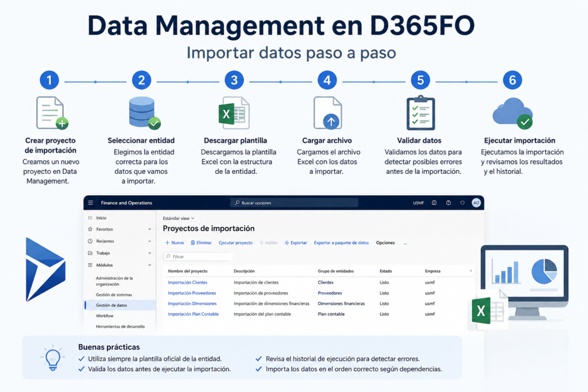The image size is (588, 392).
Task: Expand the Trabajo chevron
Action: click(x=150, y=253)
